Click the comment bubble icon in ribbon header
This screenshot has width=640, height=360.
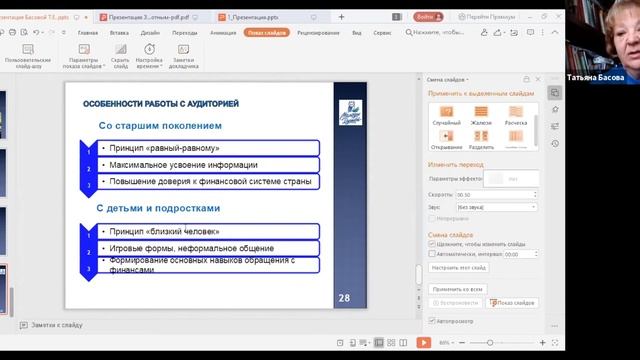click(x=530, y=32)
